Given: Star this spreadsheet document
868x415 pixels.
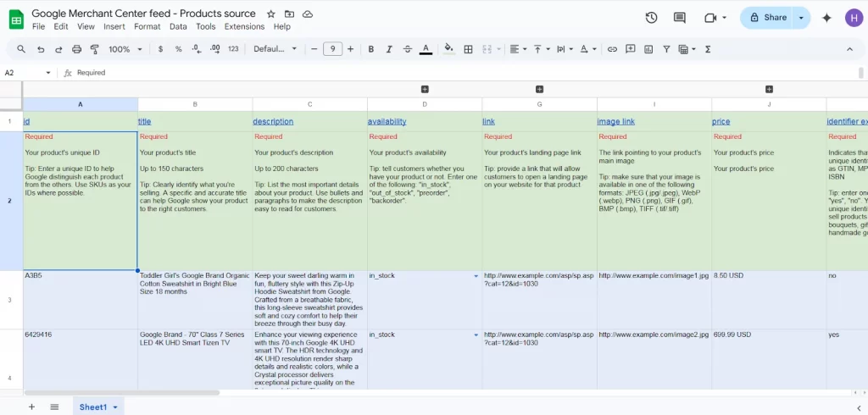Looking at the screenshot, I should click(x=270, y=14).
